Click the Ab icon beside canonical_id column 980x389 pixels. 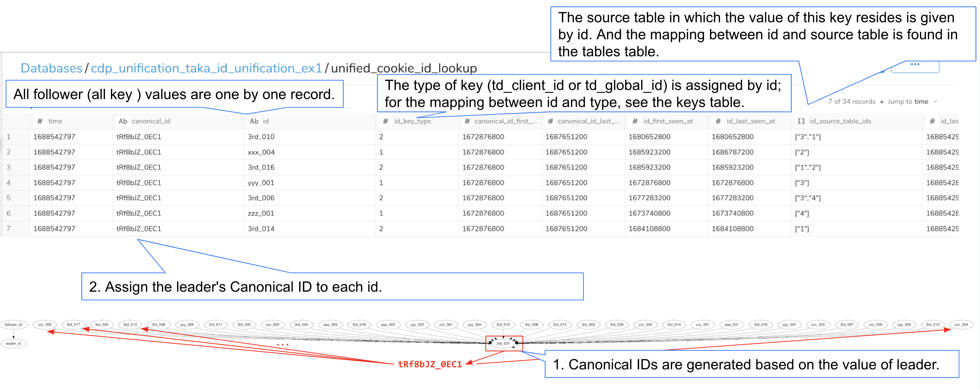coord(123,121)
